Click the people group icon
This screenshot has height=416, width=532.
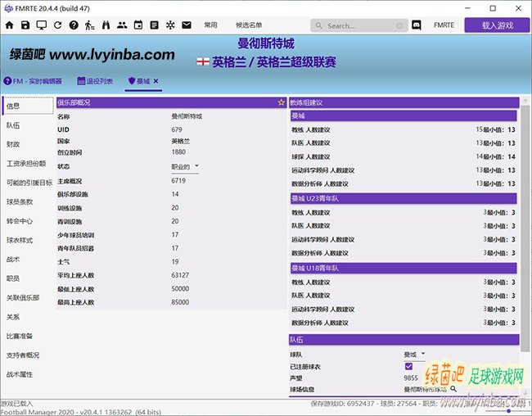[122, 25]
